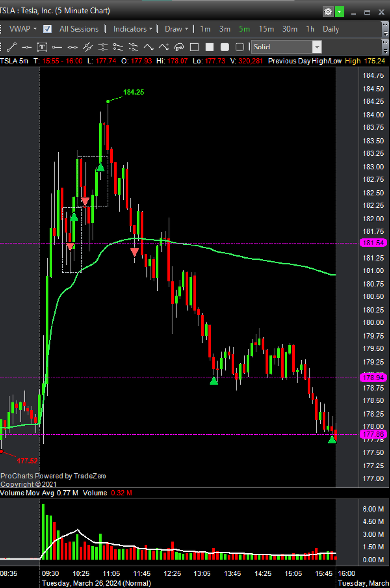Select the empty rectangle shape tool
This screenshot has height=588, width=390.
click(x=194, y=47)
